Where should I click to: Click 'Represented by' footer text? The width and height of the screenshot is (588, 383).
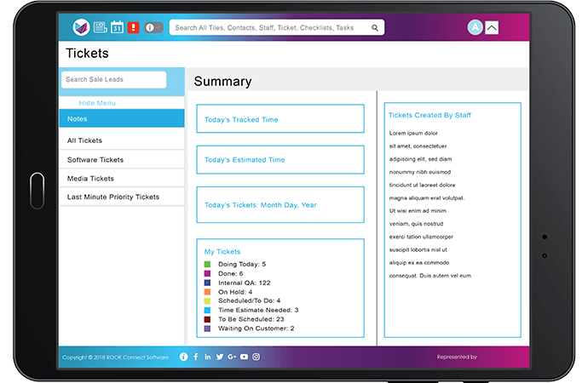click(457, 357)
